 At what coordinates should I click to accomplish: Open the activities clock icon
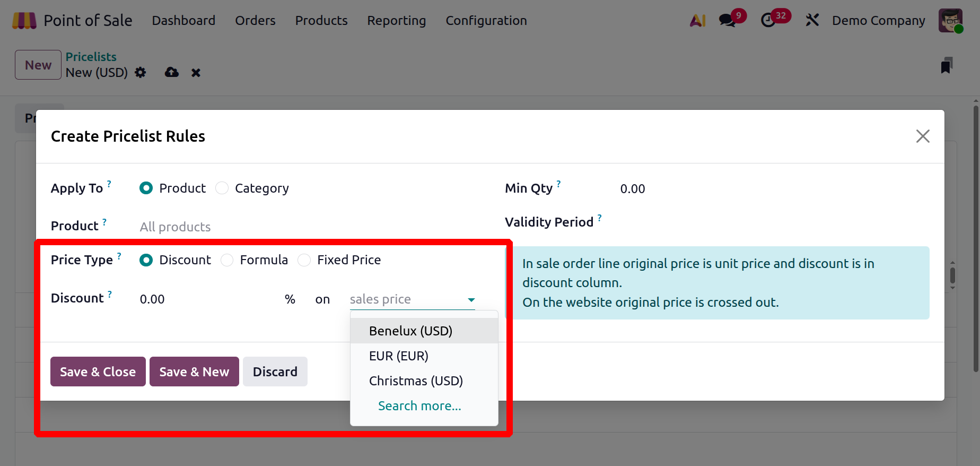click(x=768, y=21)
